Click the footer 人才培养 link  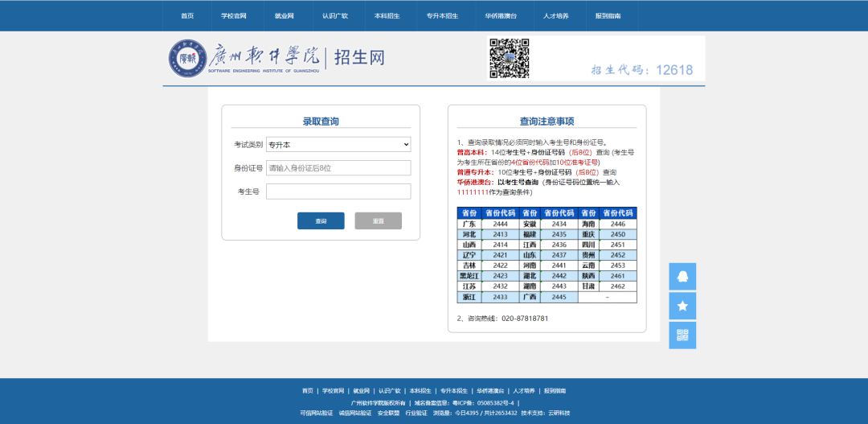click(524, 391)
